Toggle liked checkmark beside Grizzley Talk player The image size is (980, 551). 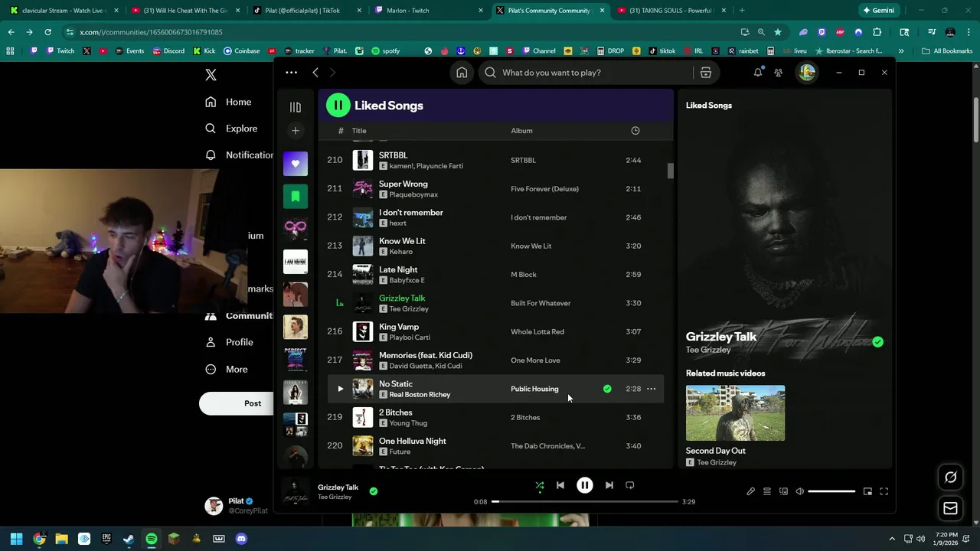click(374, 491)
